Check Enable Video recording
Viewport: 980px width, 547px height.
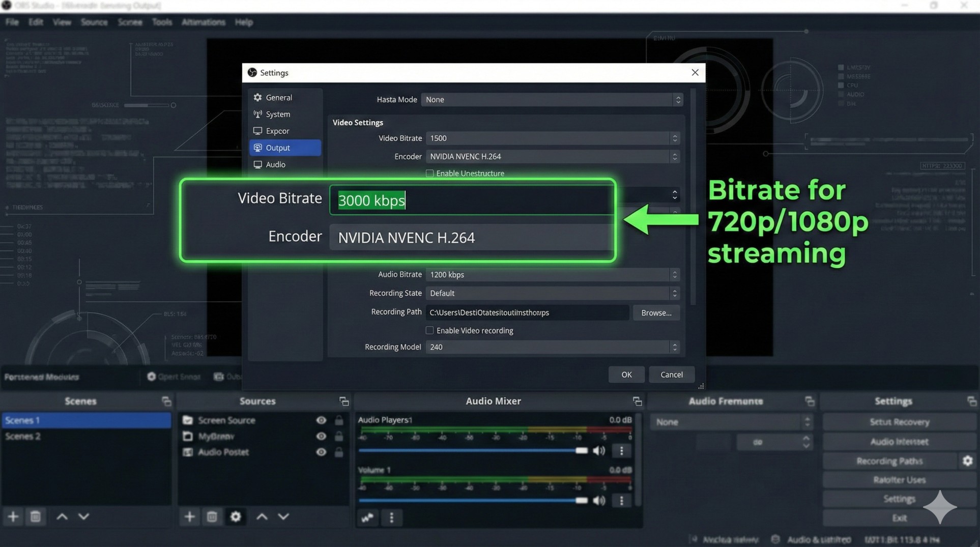point(430,330)
